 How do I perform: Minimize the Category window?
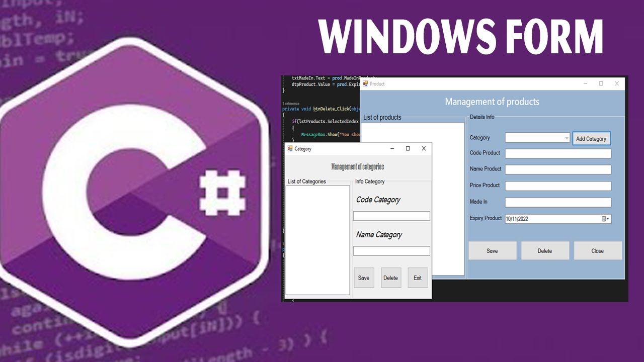(x=392, y=148)
